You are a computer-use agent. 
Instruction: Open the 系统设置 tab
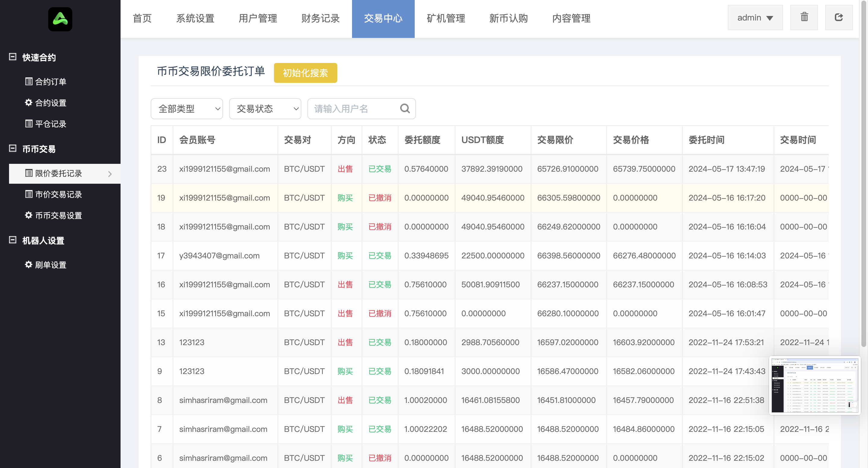pyautogui.click(x=195, y=18)
